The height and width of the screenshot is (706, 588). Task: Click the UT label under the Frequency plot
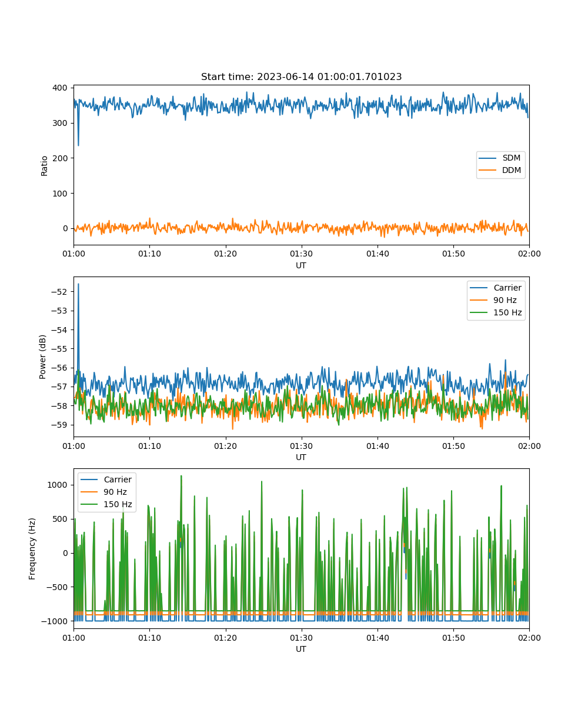click(x=301, y=649)
